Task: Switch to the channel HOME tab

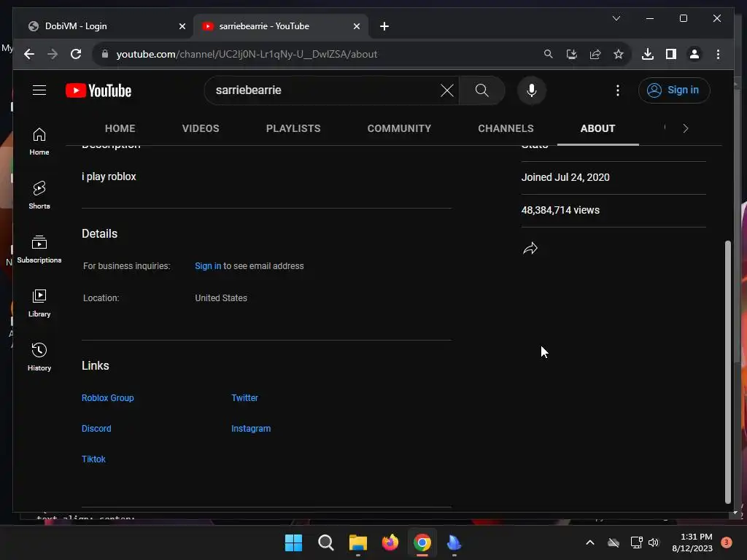Action: 120,128
